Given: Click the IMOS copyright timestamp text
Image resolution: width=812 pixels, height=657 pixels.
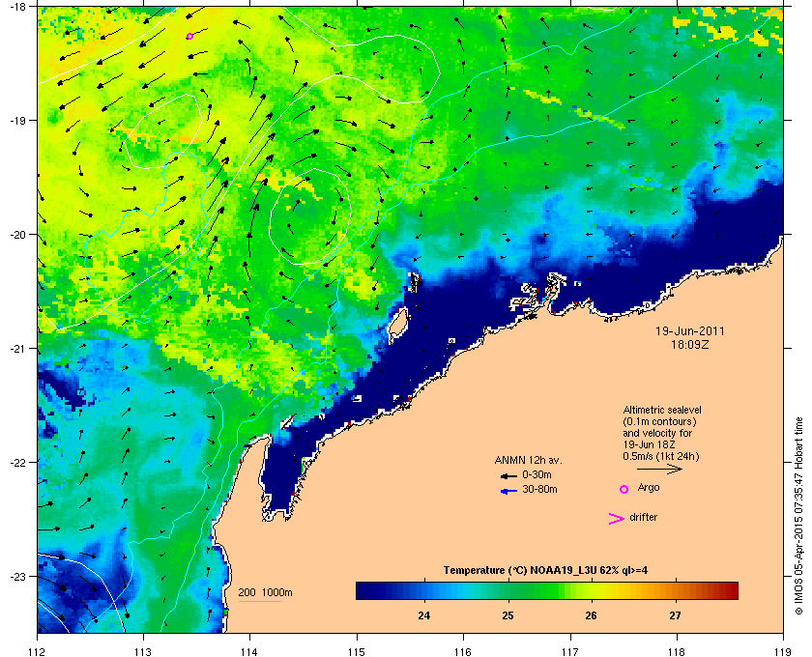Looking at the screenshot, I should (x=798, y=516).
